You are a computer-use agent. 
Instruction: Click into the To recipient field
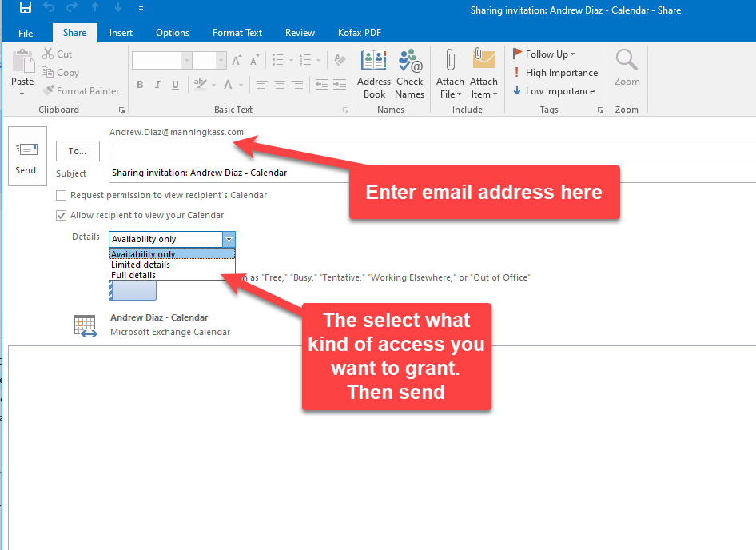432,149
